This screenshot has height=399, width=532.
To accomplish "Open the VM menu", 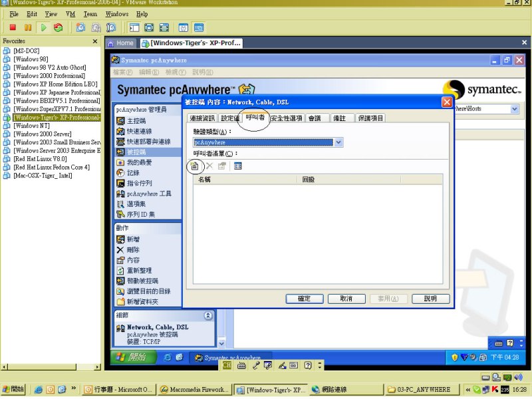I will [70, 14].
